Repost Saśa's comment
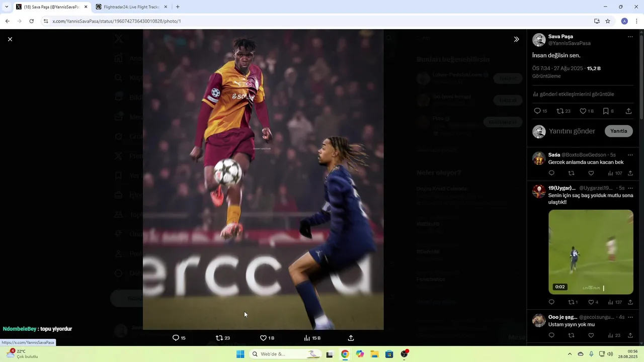The image size is (644, 362). point(571,173)
